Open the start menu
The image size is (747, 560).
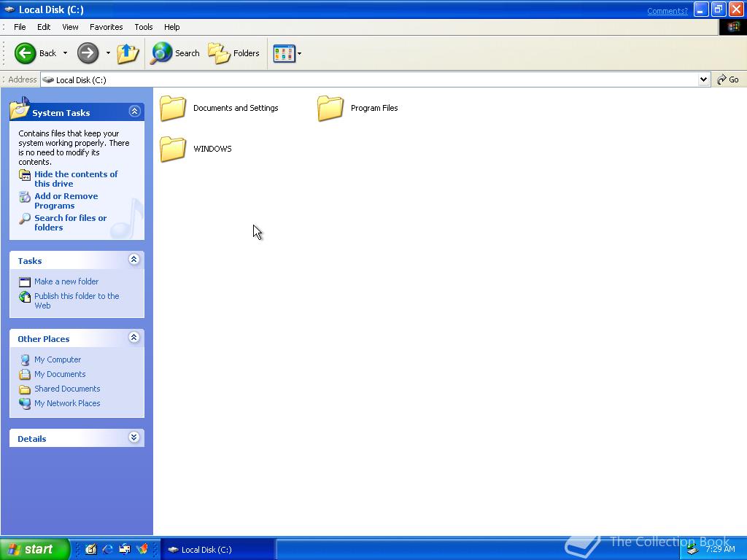pos(35,549)
